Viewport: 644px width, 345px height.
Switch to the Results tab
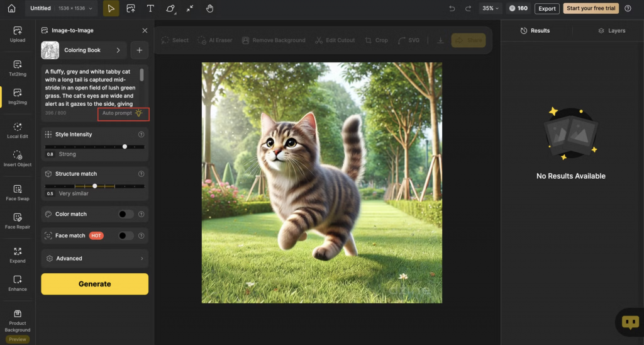[x=535, y=30]
